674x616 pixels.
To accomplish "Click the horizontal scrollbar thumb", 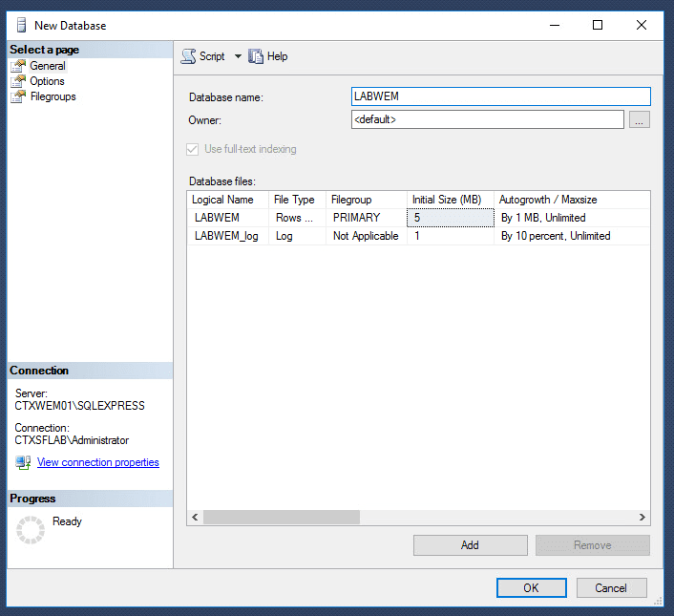I will point(282,517).
